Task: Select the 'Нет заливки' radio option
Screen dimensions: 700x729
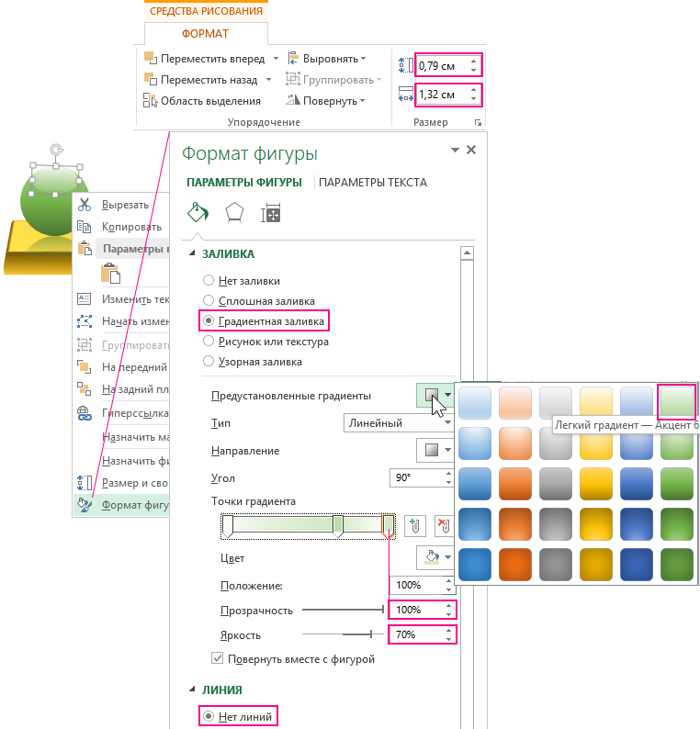Action: pos(209,281)
